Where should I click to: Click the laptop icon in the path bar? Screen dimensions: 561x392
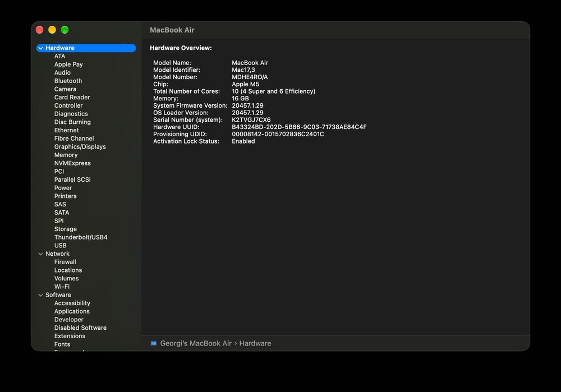(x=154, y=343)
